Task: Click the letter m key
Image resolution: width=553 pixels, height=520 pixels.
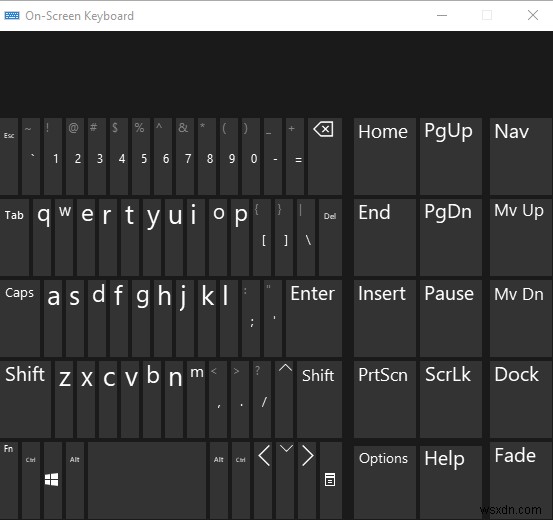Action: coord(196,399)
